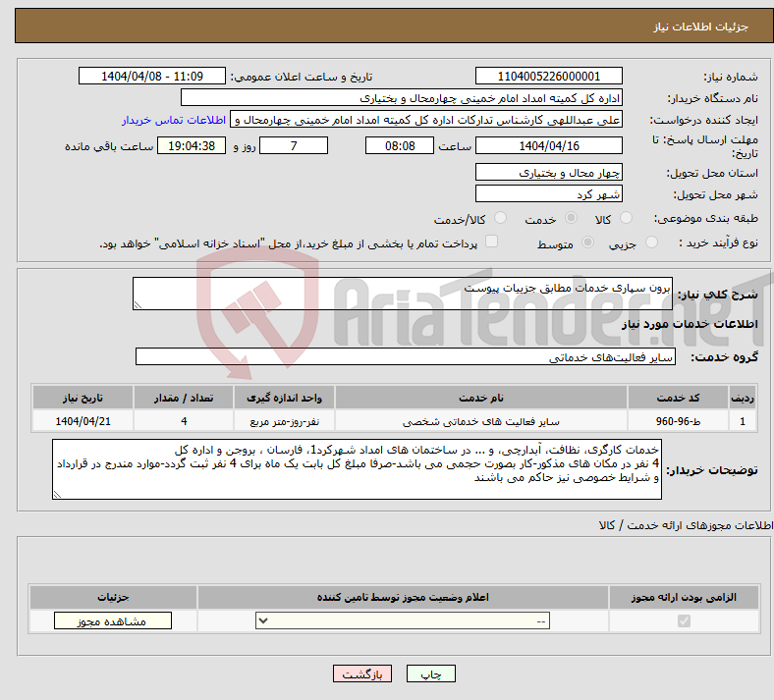Screen dimensions: 774x700
Task: Click the جزئیات اطلاعات نیاز page title
Action: click(701, 27)
